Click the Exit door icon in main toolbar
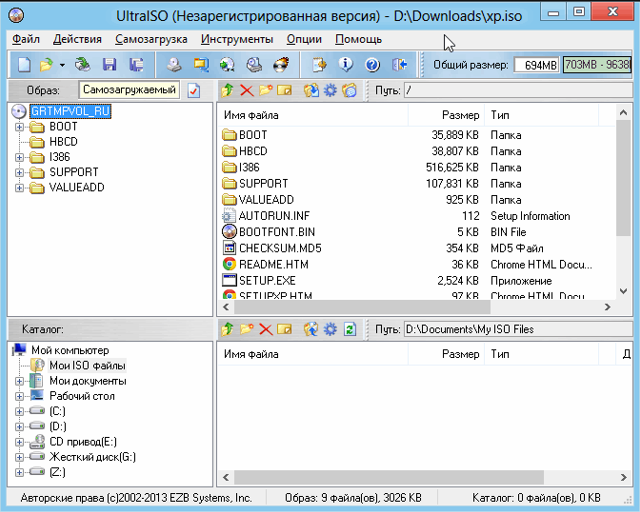The image size is (640, 512). [x=399, y=65]
